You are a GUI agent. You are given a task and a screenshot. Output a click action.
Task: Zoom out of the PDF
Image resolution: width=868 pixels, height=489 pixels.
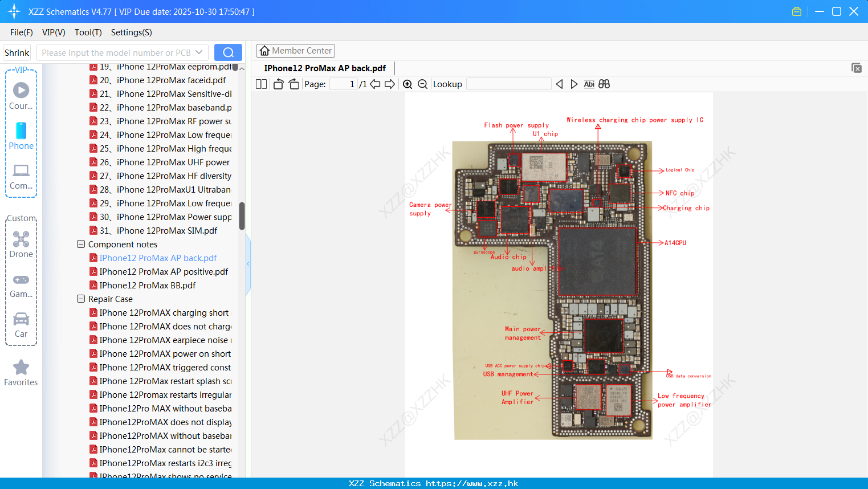[x=422, y=84]
